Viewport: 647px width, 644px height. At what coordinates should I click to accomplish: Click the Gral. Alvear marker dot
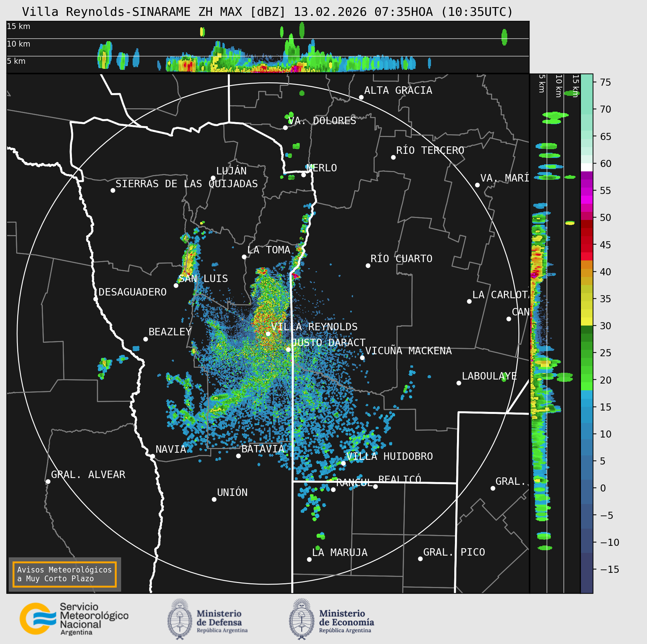coord(48,481)
